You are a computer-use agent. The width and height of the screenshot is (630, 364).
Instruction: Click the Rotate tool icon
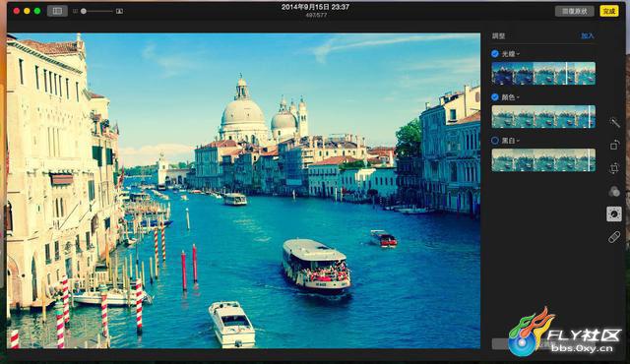(614, 145)
